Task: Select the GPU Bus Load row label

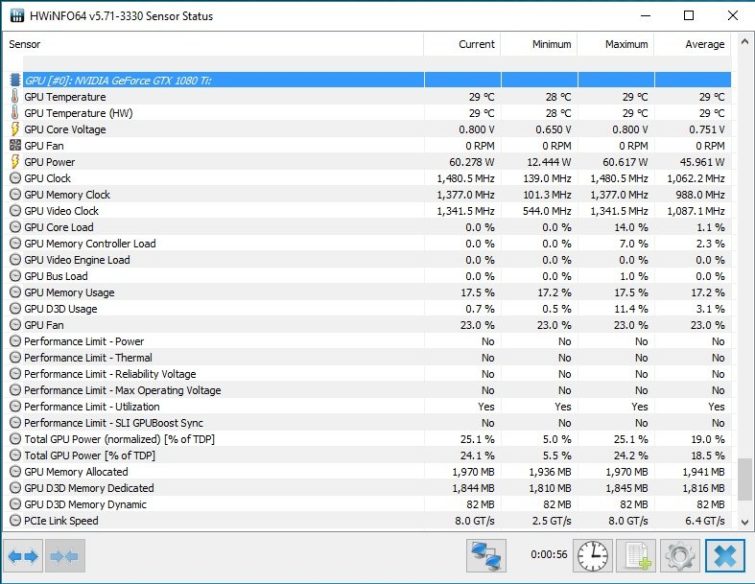Action: click(x=56, y=276)
